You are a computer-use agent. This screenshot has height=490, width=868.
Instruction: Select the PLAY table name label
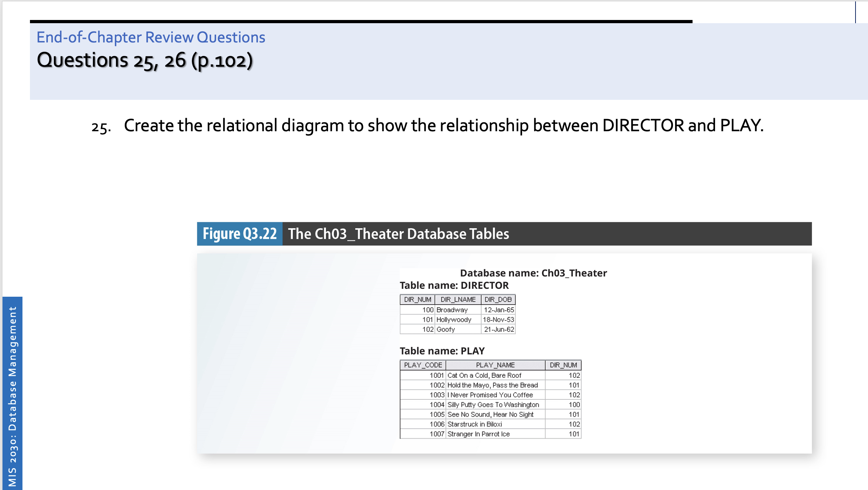[441, 351]
